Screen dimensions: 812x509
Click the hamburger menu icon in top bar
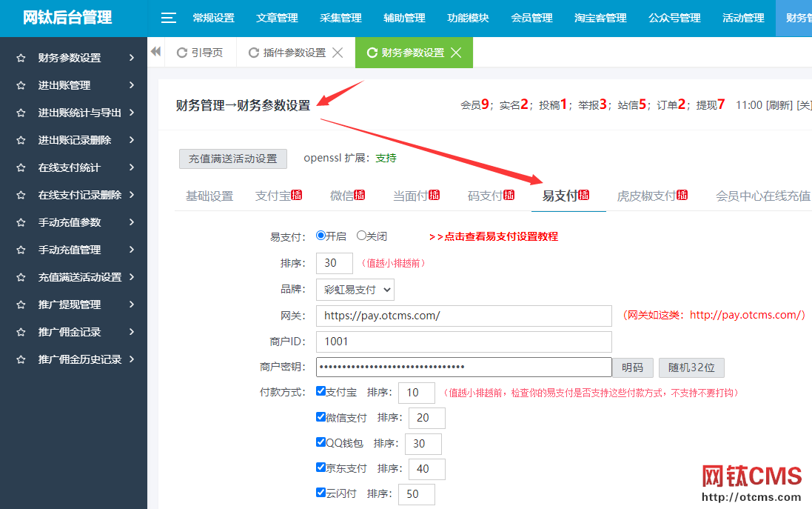169,18
